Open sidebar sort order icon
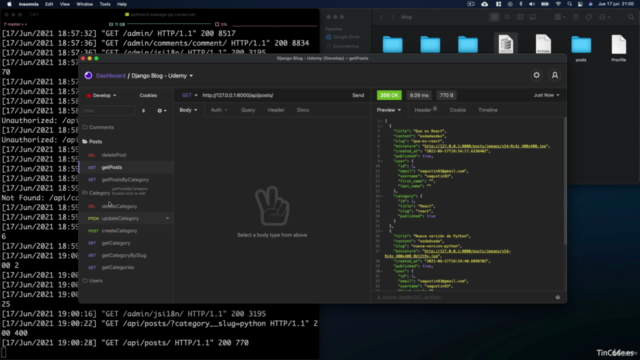 click(143, 111)
